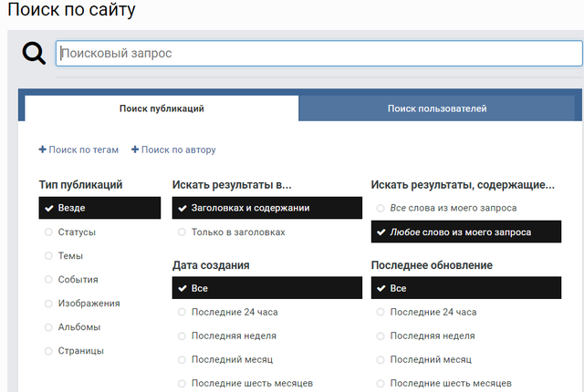The width and height of the screenshot is (584, 392).
Task: Type in the 'Поисковый запрос' search field
Action: 319,54
